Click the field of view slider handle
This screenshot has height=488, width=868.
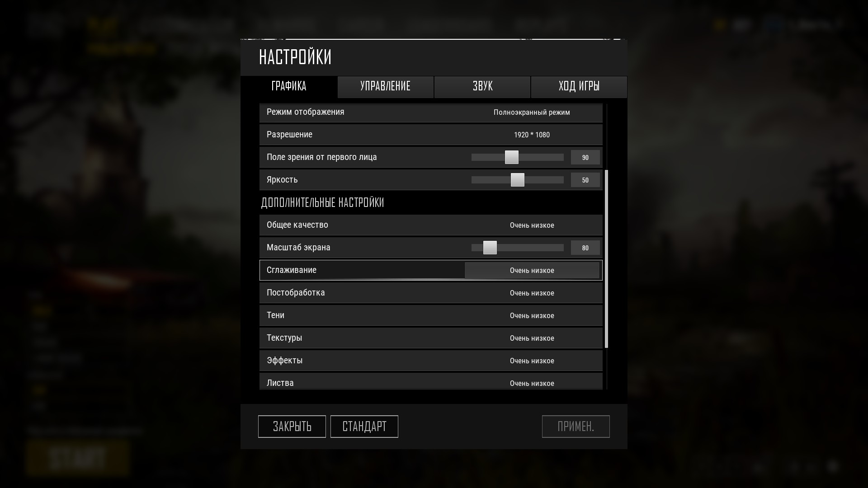click(512, 157)
